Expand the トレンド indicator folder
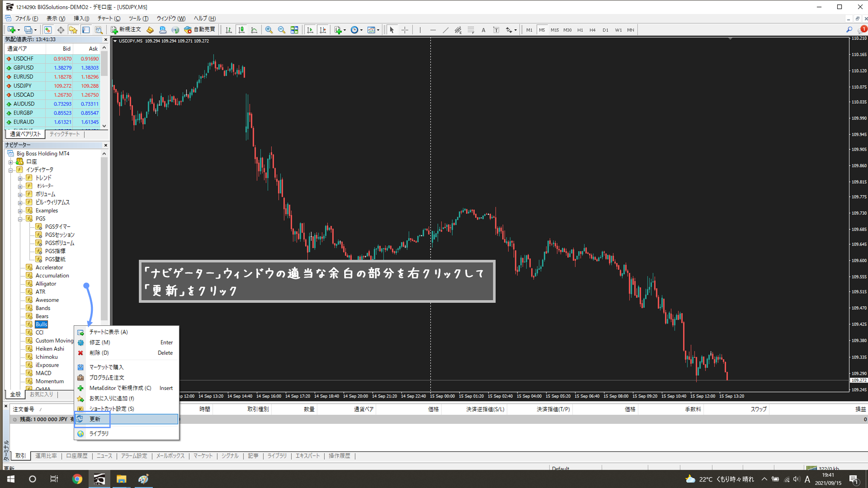The height and width of the screenshot is (488, 868). 20,178
